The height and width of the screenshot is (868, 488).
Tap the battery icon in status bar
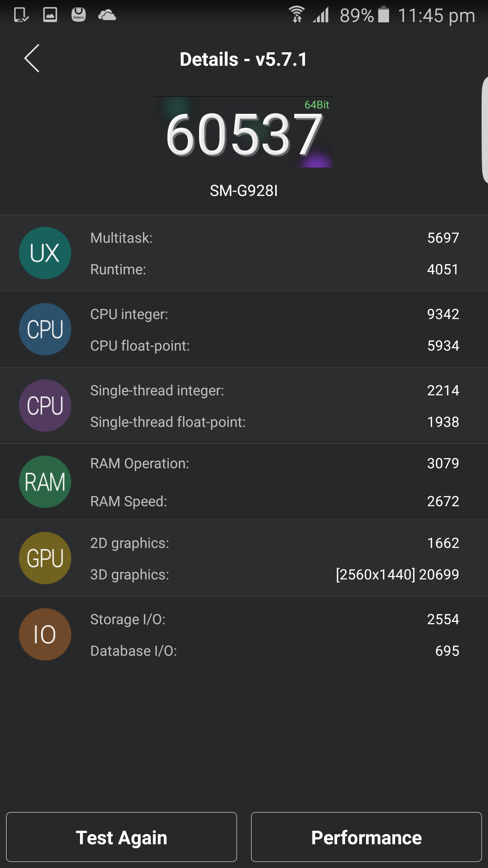[x=384, y=14]
